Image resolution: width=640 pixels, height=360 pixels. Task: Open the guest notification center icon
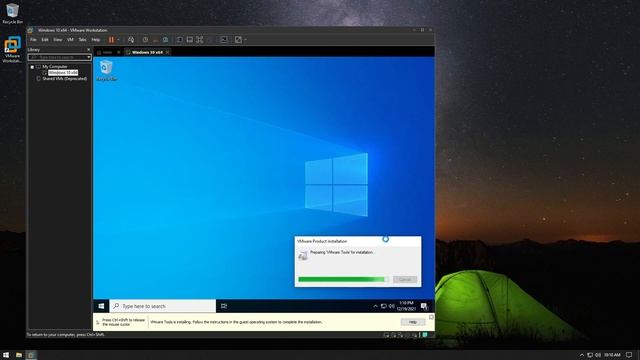424,306
